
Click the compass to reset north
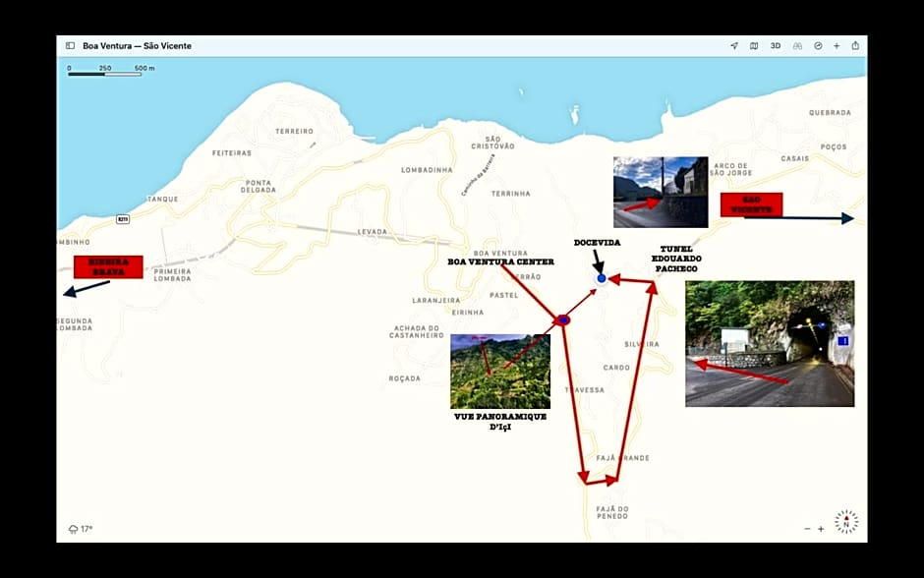[x=845, y=521]
